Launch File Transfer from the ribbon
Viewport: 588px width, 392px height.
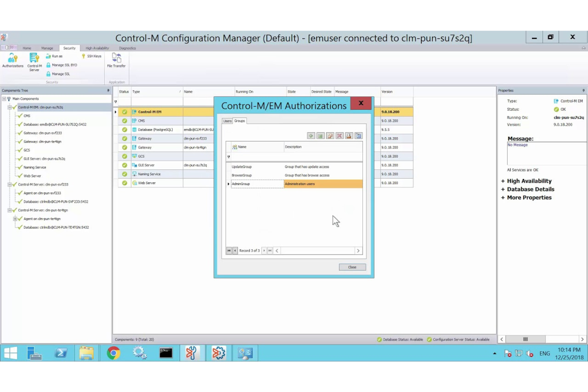click(116, 60)
